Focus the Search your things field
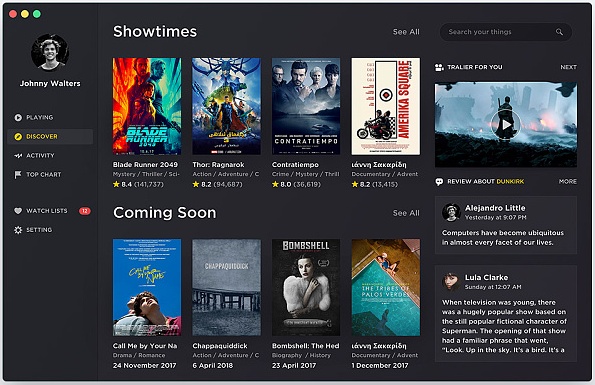 (x=506, y=32)
